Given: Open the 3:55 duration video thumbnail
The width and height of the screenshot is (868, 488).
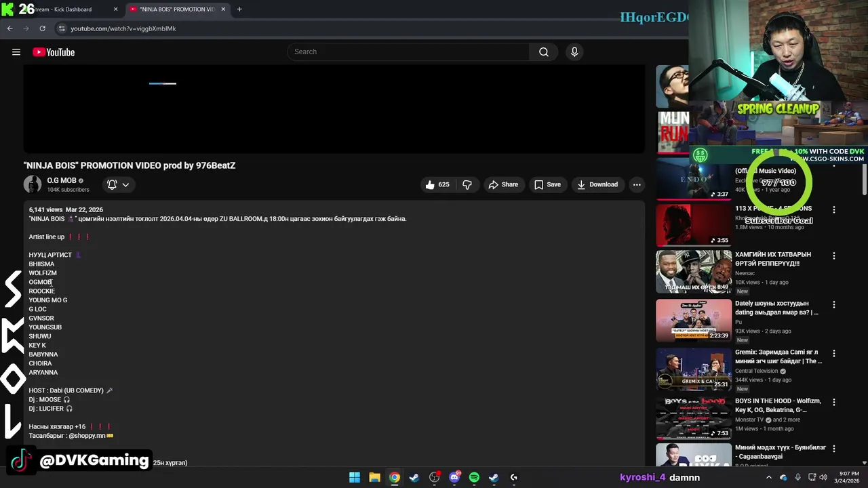Looking at the screenshot, I should pyautogui.click(x=694, y=225).
